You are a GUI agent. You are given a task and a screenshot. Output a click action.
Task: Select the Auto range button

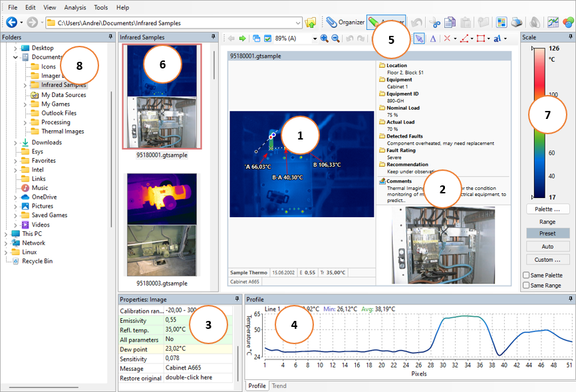tap(547, 246)
